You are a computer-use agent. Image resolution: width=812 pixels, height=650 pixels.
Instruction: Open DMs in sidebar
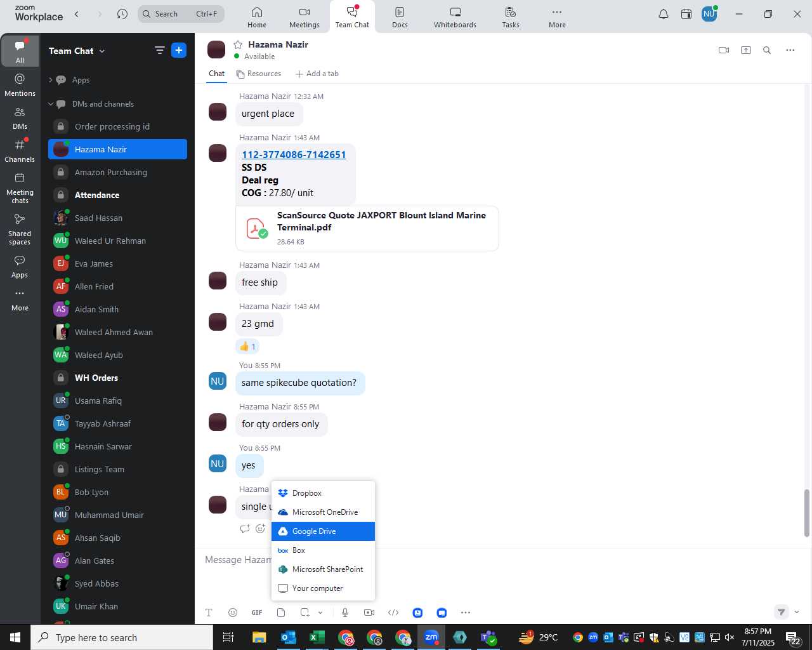(x=20, y=118)
